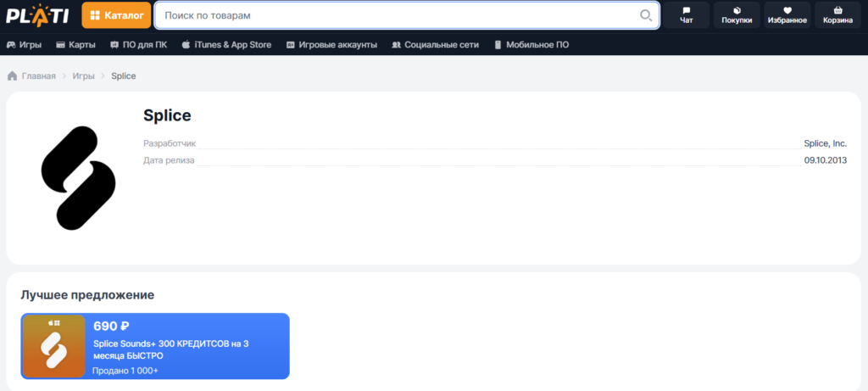
Task: Select the Карты category
Action: (75, 45)
